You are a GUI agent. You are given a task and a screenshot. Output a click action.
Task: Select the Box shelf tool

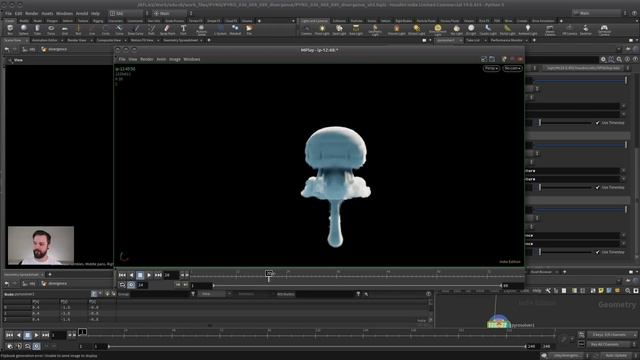click(x=10, y=29)
